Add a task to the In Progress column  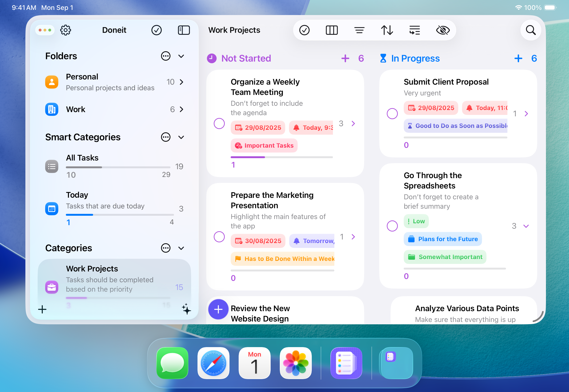[x=518, y=59]
